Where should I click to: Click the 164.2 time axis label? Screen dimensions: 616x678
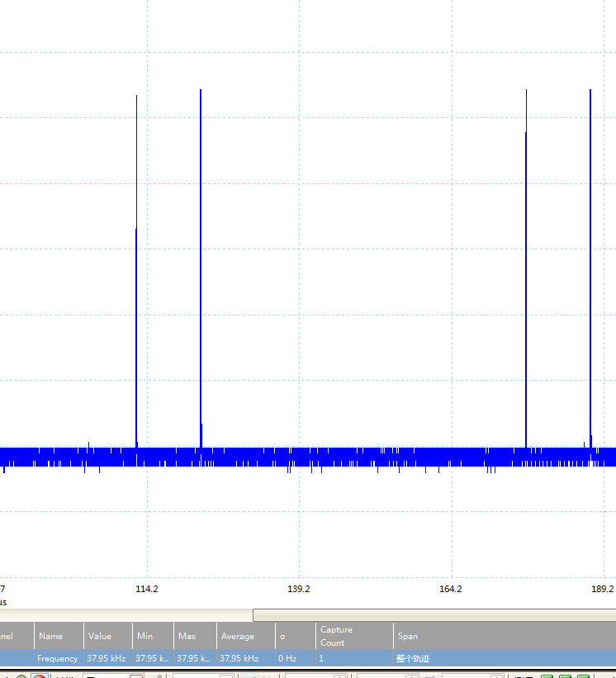pos(450,589)
